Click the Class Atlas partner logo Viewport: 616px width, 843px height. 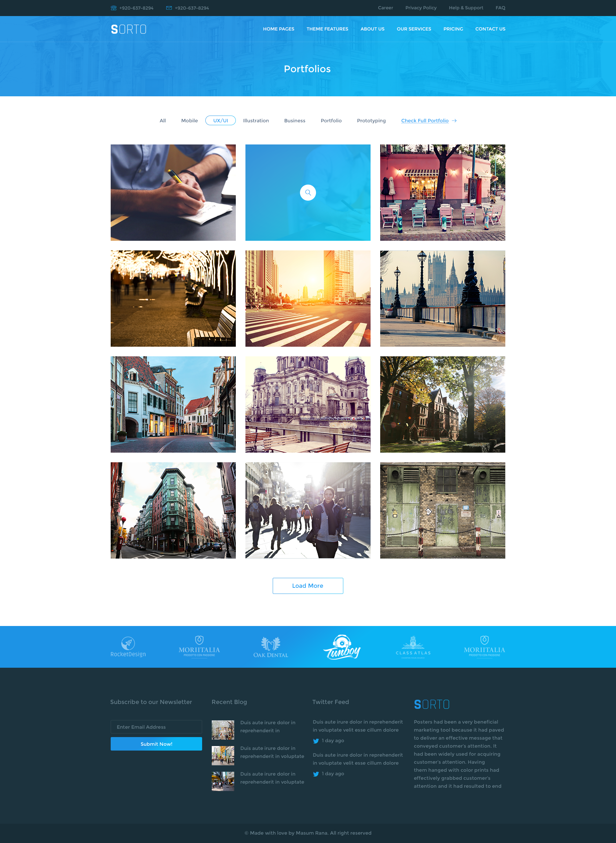(x=413, y=647)
